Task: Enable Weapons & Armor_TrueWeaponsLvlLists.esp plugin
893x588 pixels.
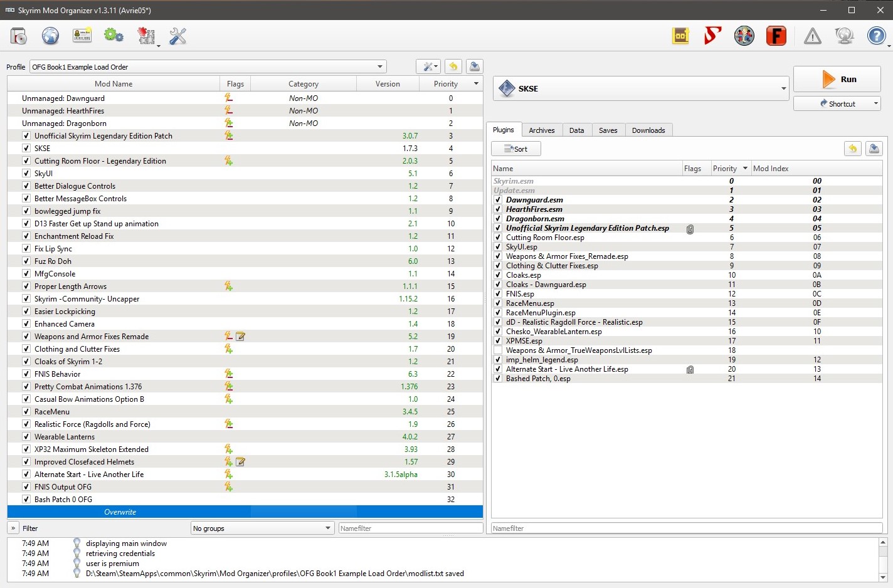Action: tap(498, 350)
